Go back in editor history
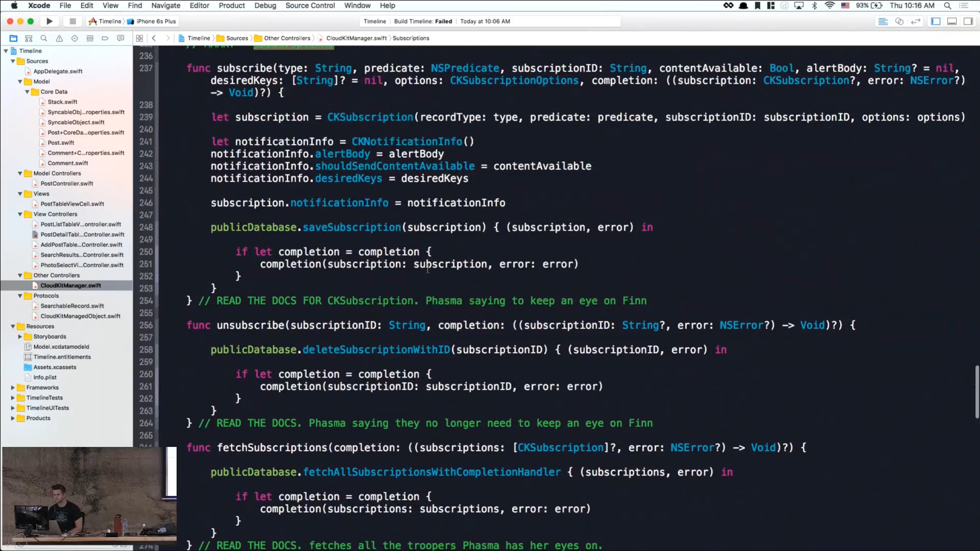This screenshot has width=980, height=551. pyautogui.click(x=154, y=38)
